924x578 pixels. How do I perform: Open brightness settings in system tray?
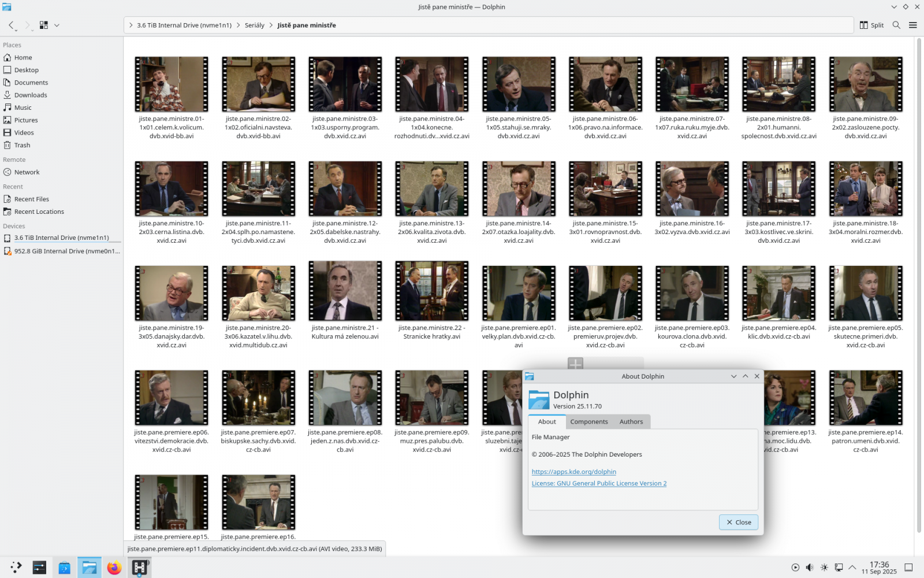824,568
